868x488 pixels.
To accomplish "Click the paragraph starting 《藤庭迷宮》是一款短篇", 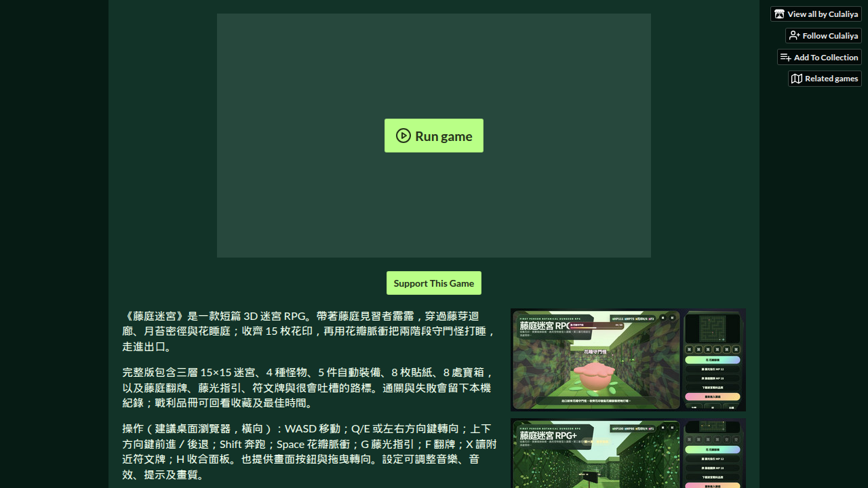I will point(310,331).
